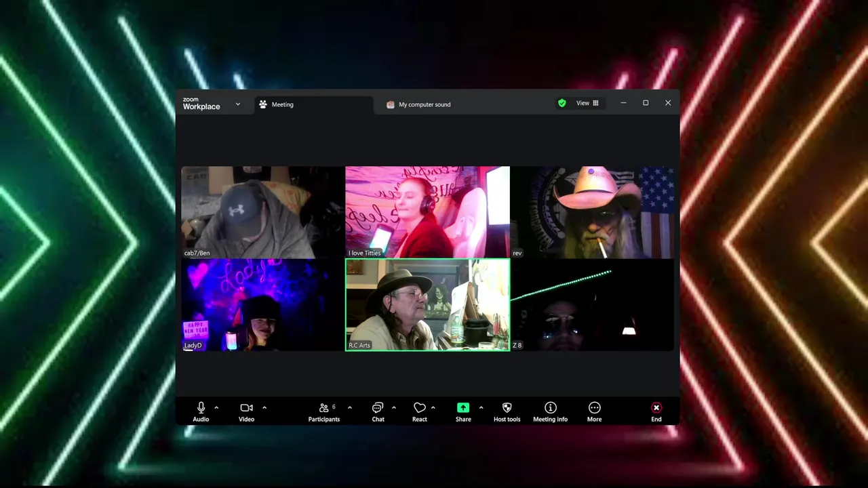Click the green Share screen button
This screenshot has width=868, height=488.
click(463, 411)
